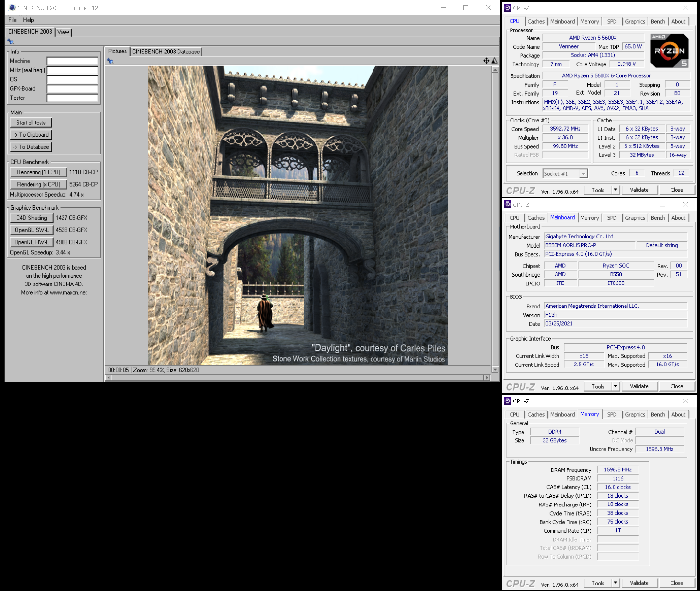This screenshot has height=591, width=700.
Task: Click the To Clipboard button
Action: (x=31, y=135)
